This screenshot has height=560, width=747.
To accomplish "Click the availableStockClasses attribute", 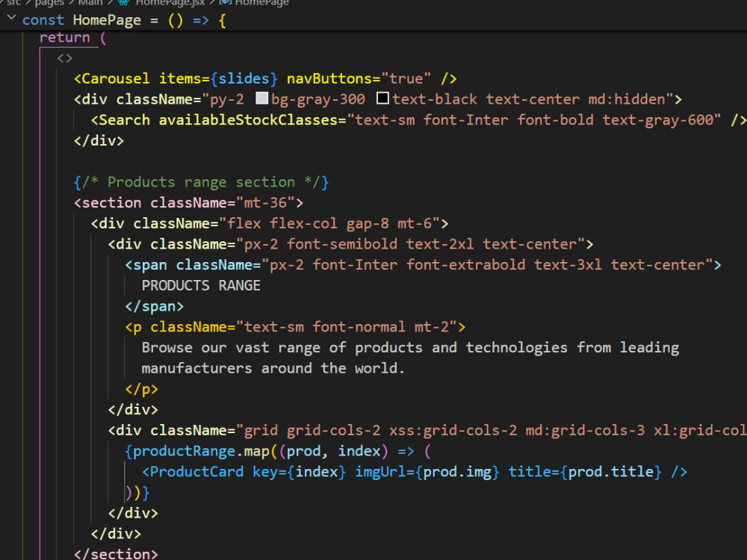I will coord(248,120).
